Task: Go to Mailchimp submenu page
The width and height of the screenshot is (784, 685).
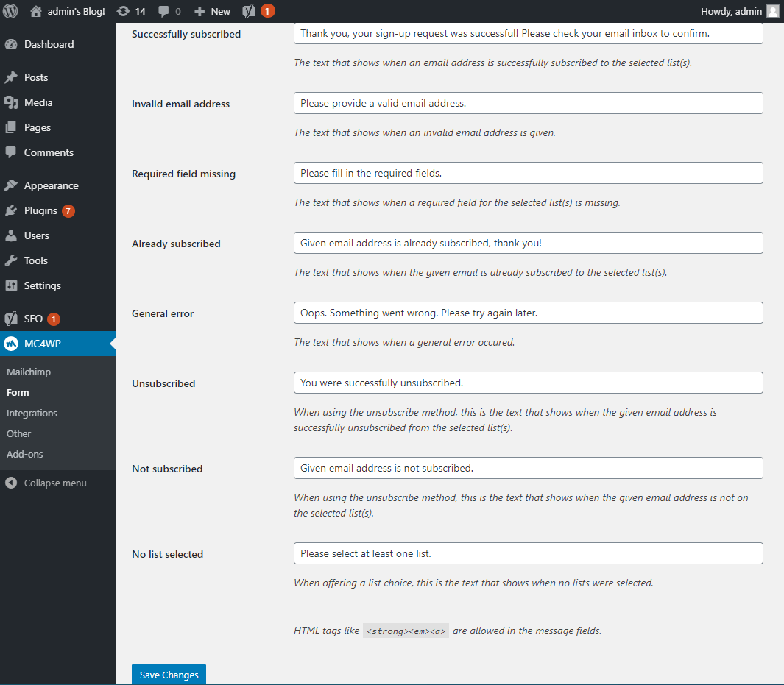Action: tap(29, 372)
